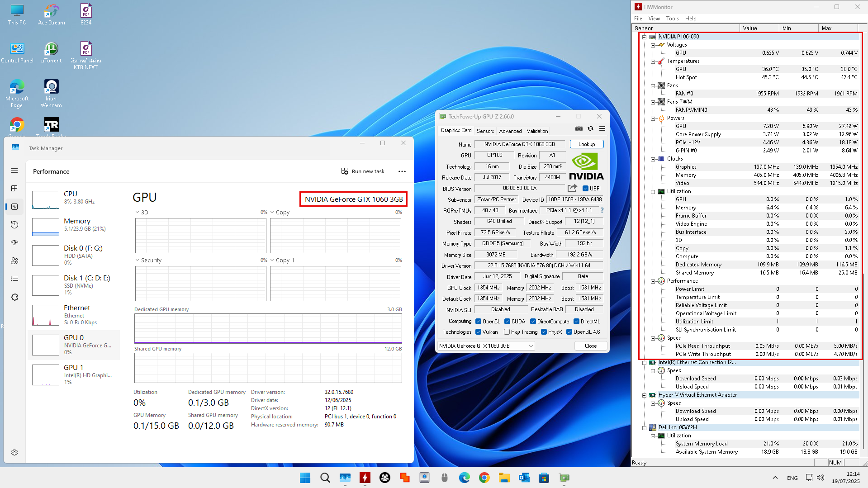Click the BIOS version share/export icon
The height and width of the screenshot is (488, 868).
coord(572,188)
